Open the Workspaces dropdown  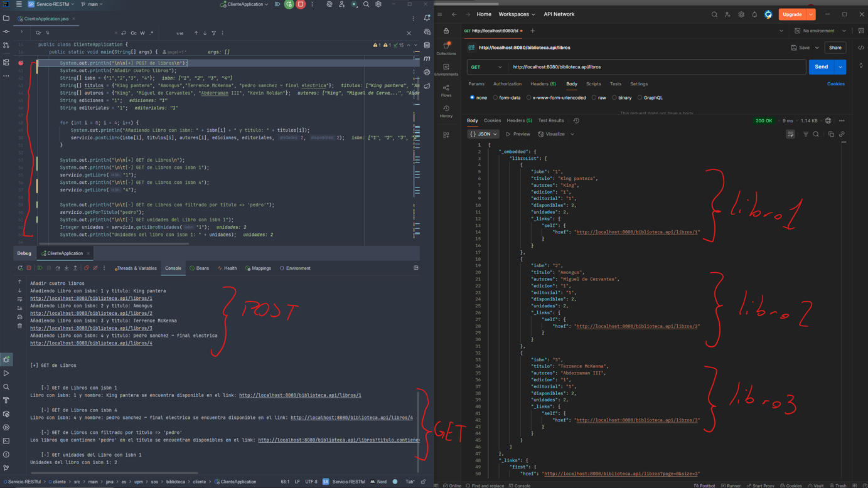point(517,14)
